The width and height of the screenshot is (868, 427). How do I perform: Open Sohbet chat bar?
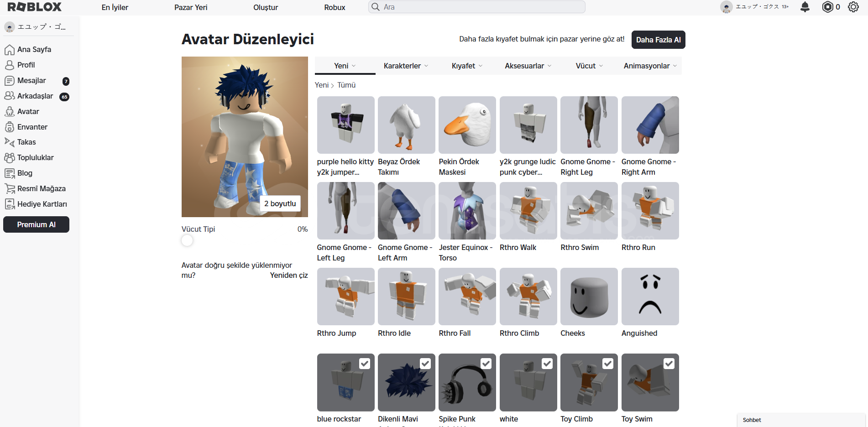click(801, 420)
